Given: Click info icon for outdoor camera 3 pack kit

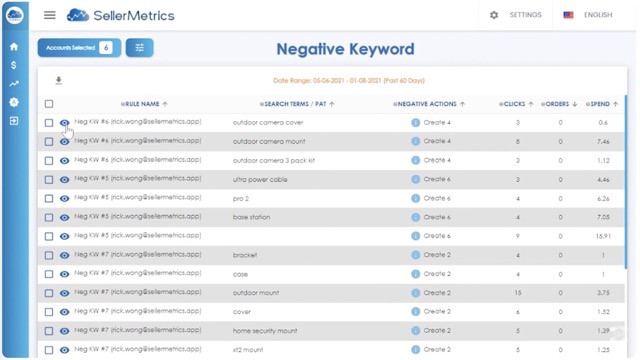Looking at the screenshot, I should [416, 160].
